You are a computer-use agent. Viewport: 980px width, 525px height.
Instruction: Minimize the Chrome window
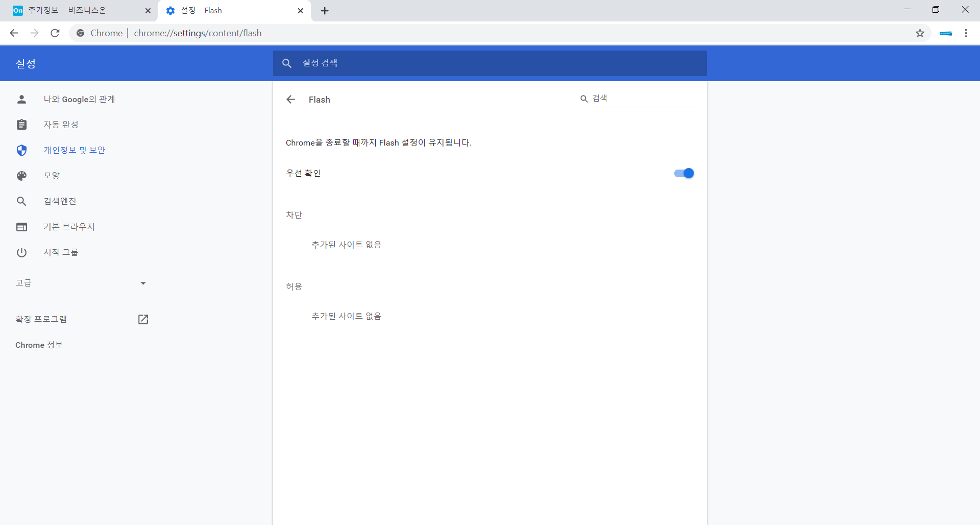tap(907, 10)
